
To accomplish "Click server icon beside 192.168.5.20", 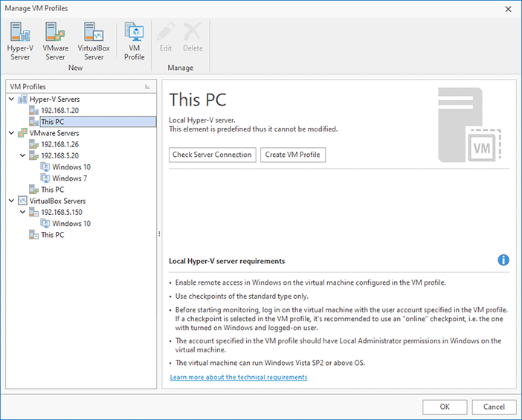I will tap(33, 155).
